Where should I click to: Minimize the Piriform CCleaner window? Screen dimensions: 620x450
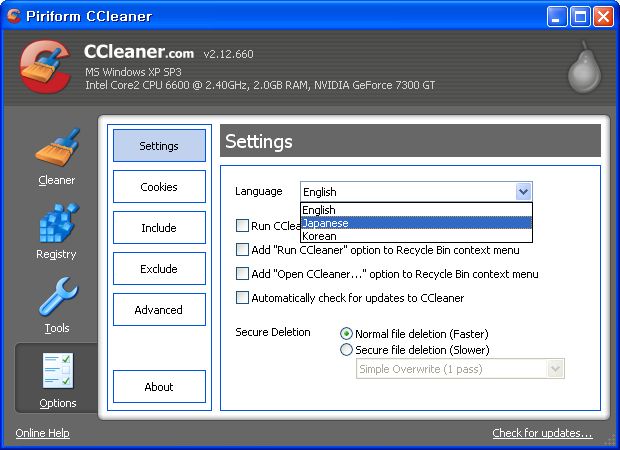tap(557, 17)
